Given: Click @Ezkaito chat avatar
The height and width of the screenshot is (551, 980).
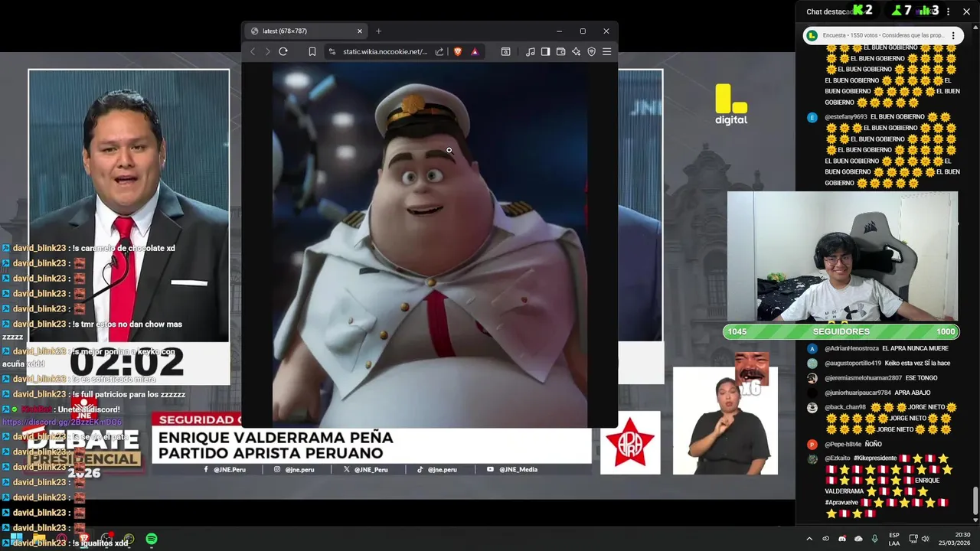Looking at the screenshot, I should pyautogui.click(x=812, y=458).
